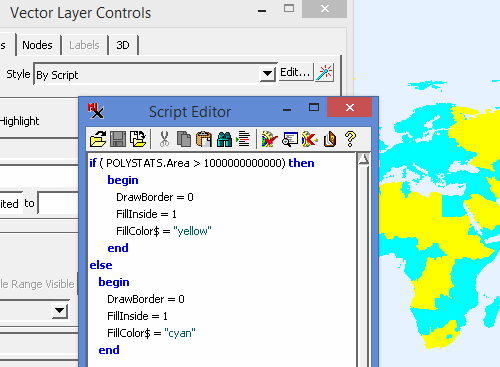Viewport: 500px width, 367px height.
Task: Click the Save As icon in toolbar
Action: click(x=138, y=139)
